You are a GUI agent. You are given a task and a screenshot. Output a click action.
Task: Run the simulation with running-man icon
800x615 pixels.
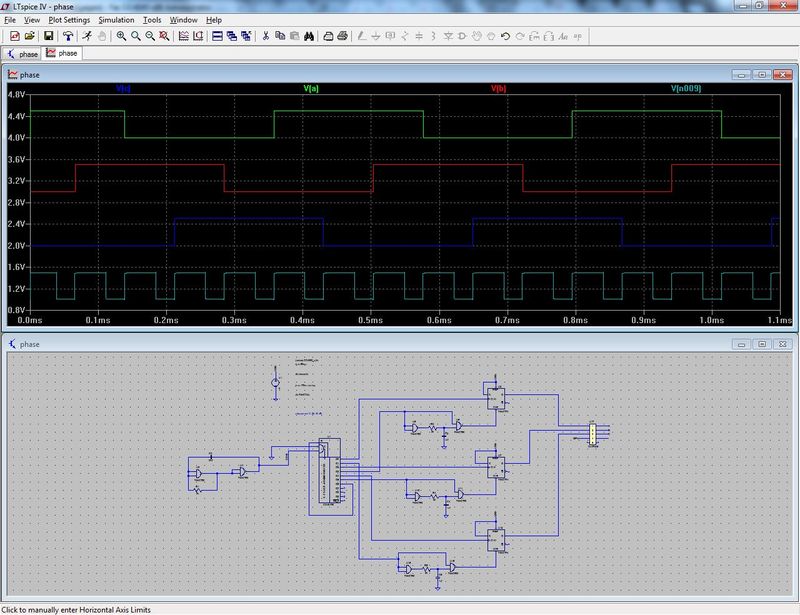click(87, 36)
